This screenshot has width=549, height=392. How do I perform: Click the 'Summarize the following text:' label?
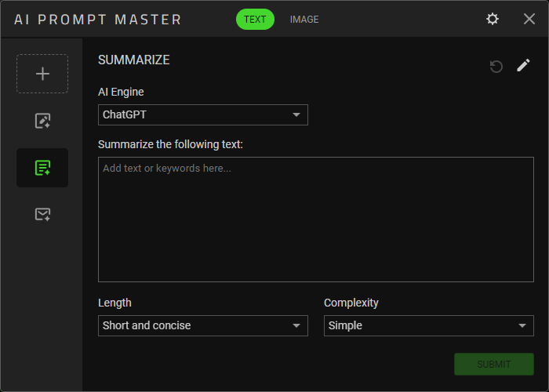pos(171,143)
